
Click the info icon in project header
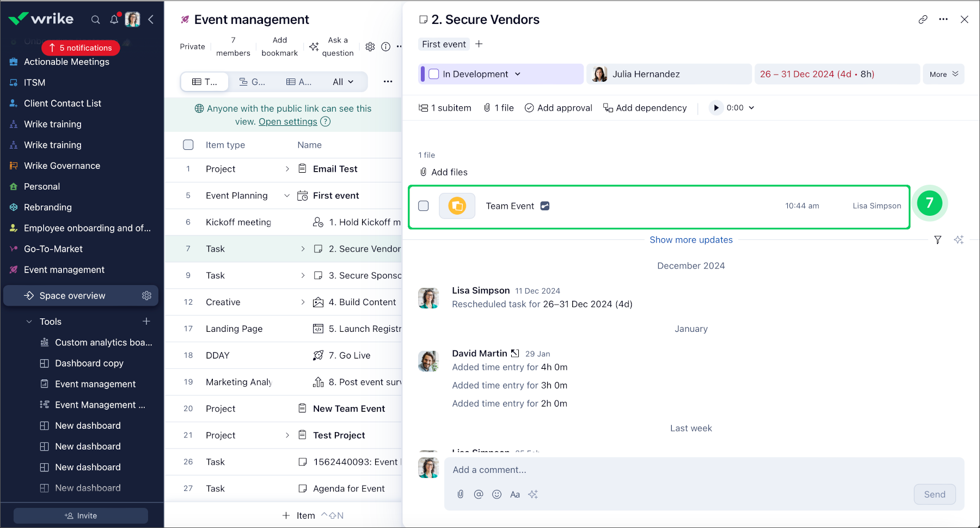click(x=385, y=47)
